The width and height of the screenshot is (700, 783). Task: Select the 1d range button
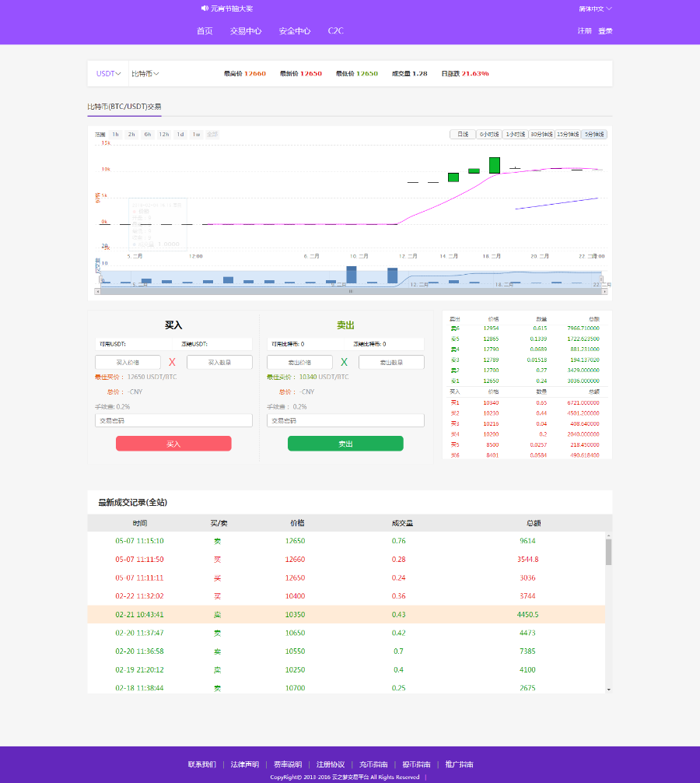pos(180,135)
